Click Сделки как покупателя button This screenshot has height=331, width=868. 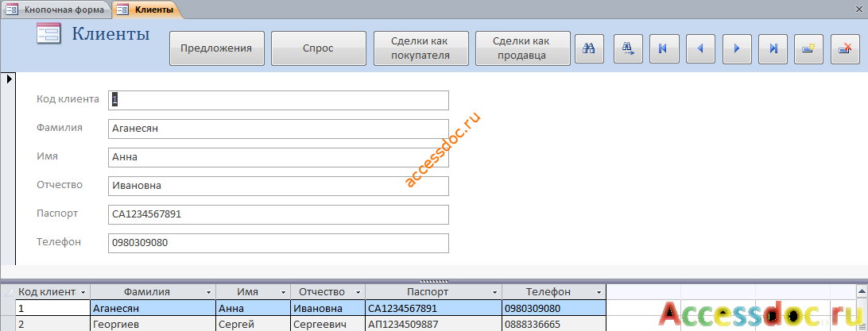(421, 48)
